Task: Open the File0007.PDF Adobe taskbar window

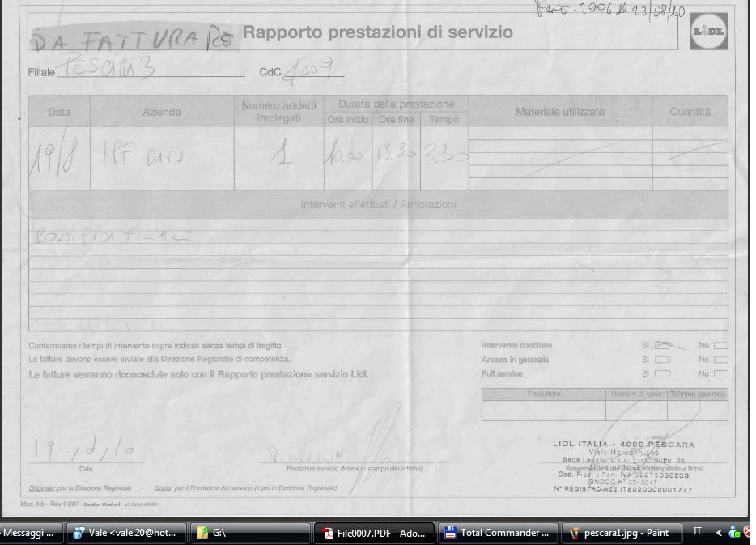Action: click(x=374, y=533)
